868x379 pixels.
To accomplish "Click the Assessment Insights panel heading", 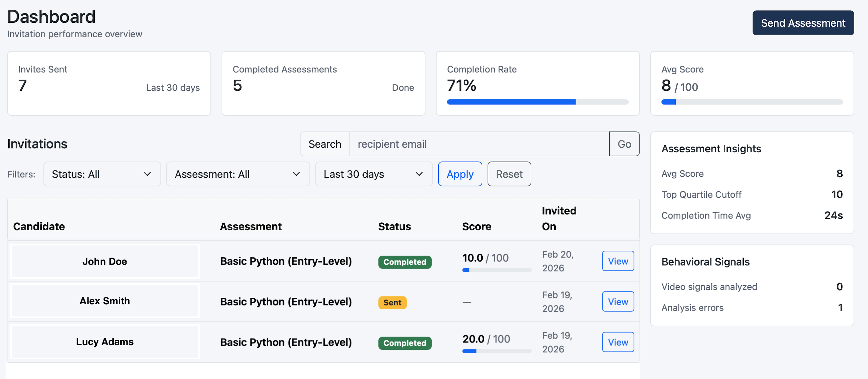I will 711,148.
